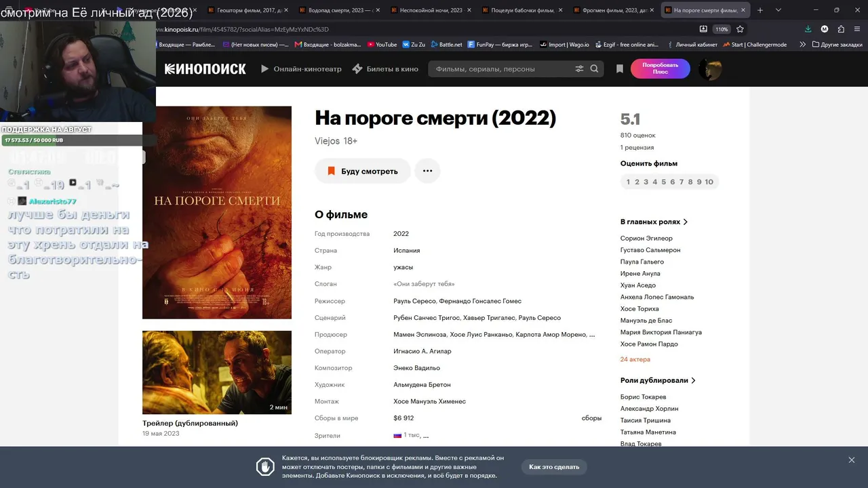
Task: Close the Поцелуи бабочки tab
Action: coord(562,10)
